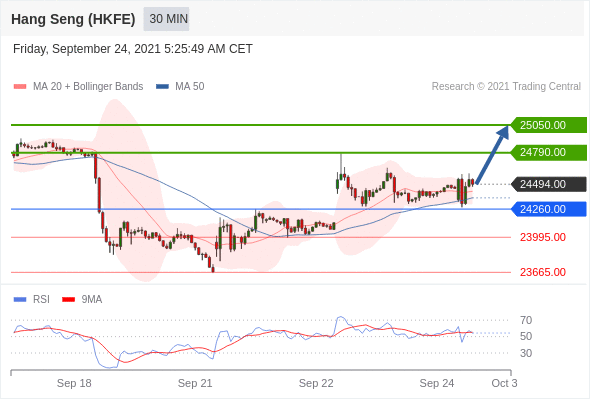Viewport: 590px width, 400px height.
Task: Click the red MA 20 Bollinger legend swatch
Action: click(x=20, y=87)
